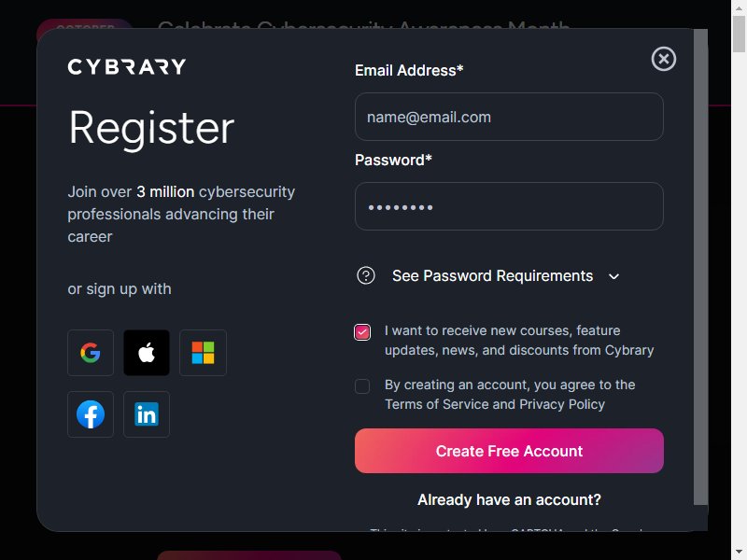Click the Cybrary logo
Screen dimensions: 747x560
127,66
